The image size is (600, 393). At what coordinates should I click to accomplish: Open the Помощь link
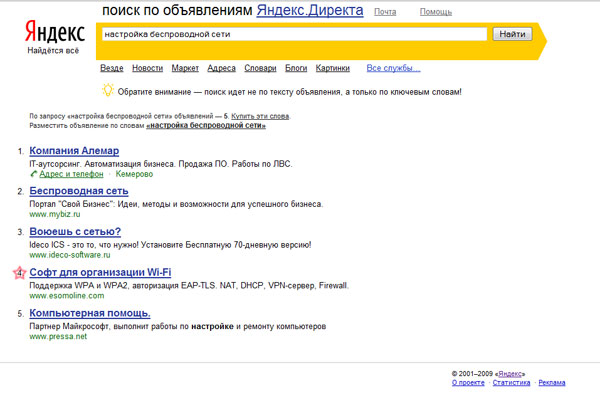(436, 12)
